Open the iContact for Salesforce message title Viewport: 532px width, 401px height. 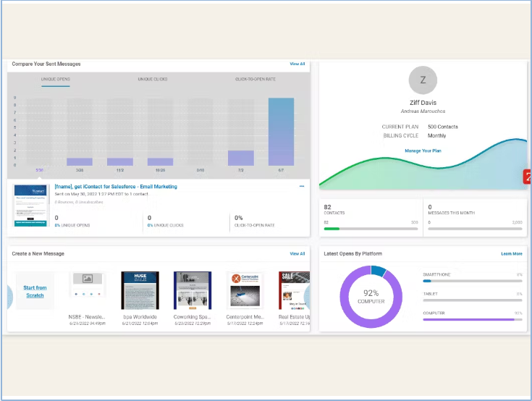[116, 187]
